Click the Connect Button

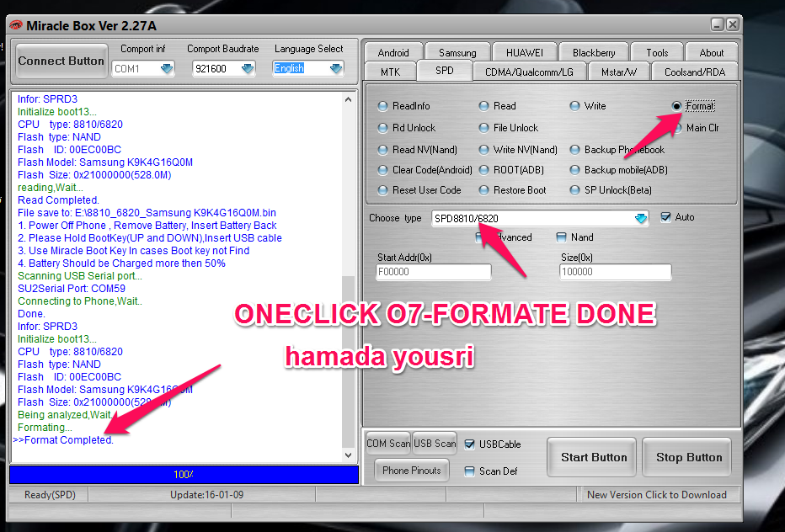click(61, 61)
